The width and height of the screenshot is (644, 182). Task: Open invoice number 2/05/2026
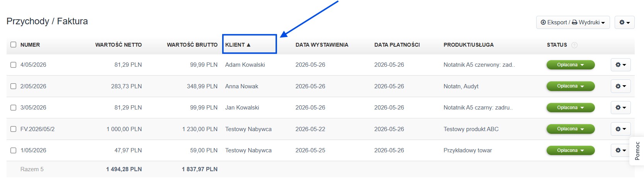click(x=33, y=86)
